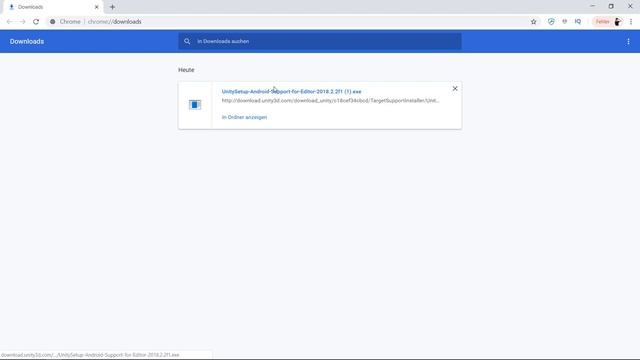Minimize the Chrome window
This screenshot has width=640, height=360.
tap(592, 6)
